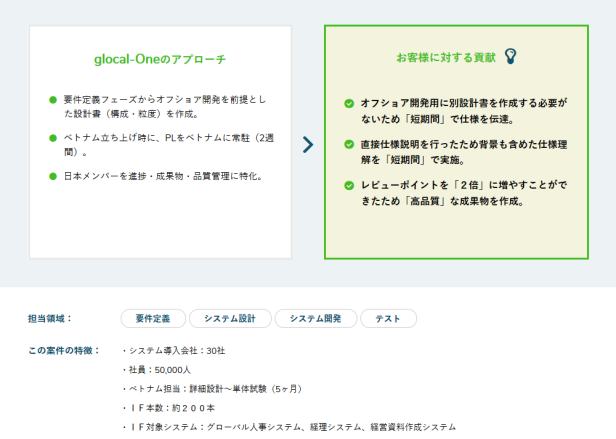This screenshot has height=439, width=616.
Task: Click checkmark icon beside オフショア開発用に別設計書
Action: tap(349, 103)
